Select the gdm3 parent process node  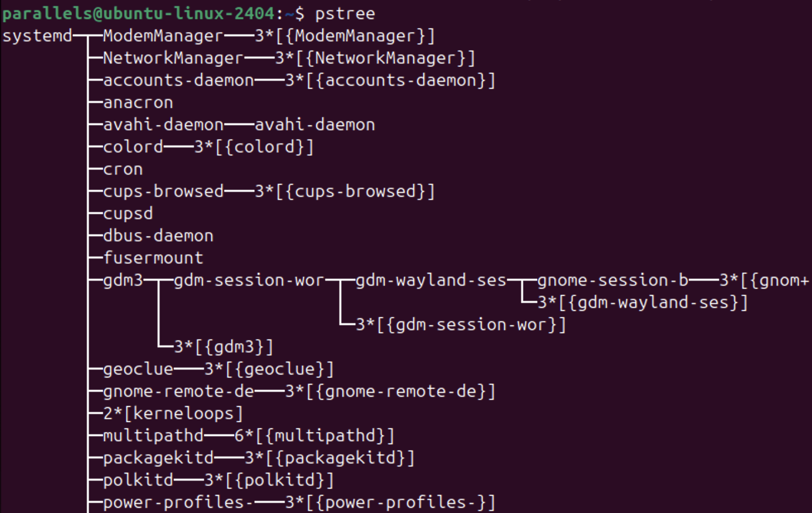123,281
